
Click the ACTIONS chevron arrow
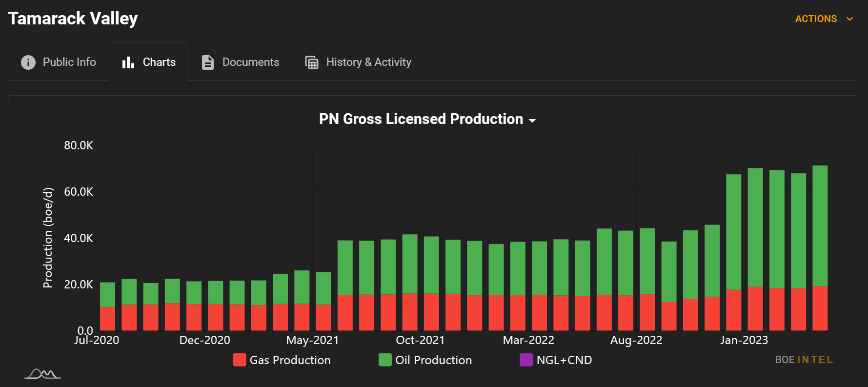[x=850, y=19]
